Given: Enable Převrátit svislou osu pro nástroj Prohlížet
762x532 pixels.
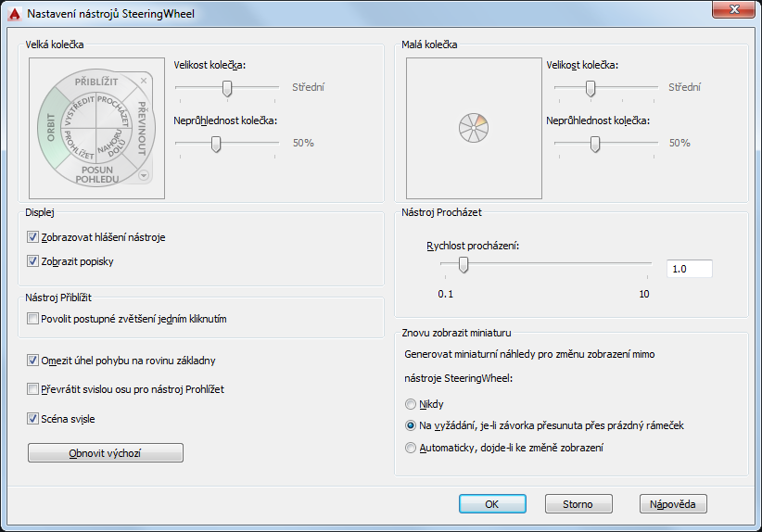Looking at the screenshot, I should click(x=32, y=389).
